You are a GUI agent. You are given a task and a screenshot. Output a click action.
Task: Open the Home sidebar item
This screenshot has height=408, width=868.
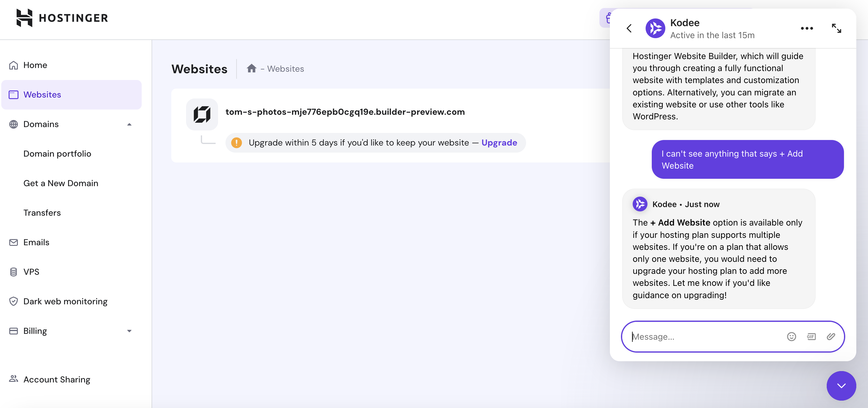click(x=71, y=65)
